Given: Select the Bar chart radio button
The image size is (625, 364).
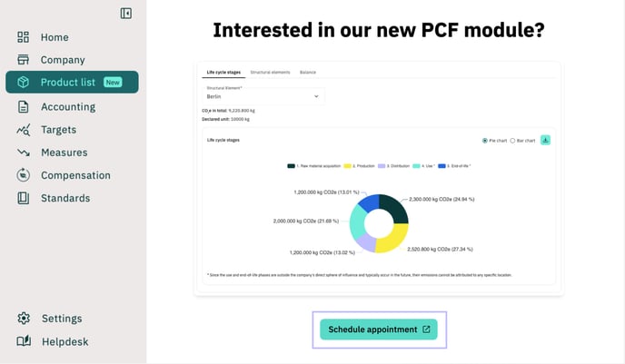Looking at the screenshot, I should click(x=513, y=141).
